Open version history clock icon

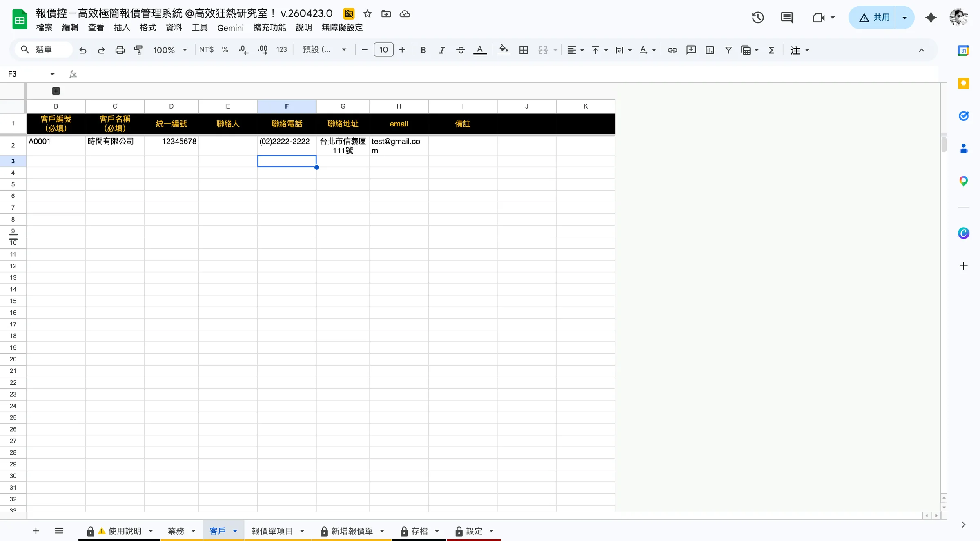coord(758,18)
